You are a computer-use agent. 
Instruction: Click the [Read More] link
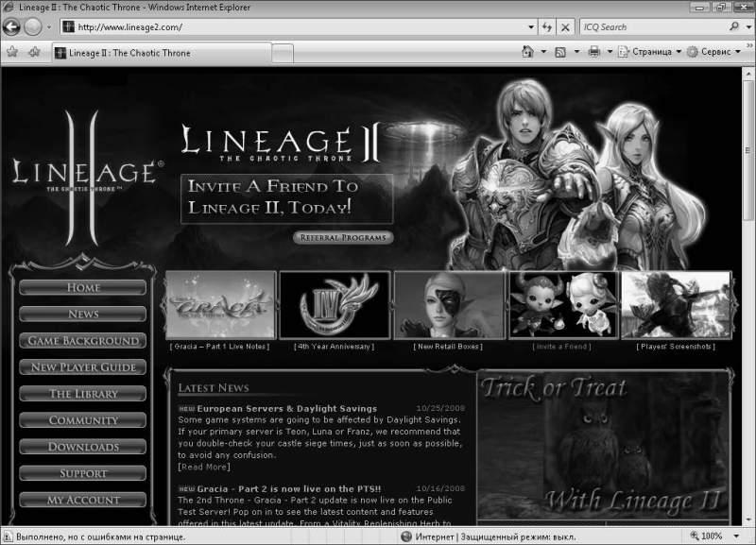tap(204, 467)
